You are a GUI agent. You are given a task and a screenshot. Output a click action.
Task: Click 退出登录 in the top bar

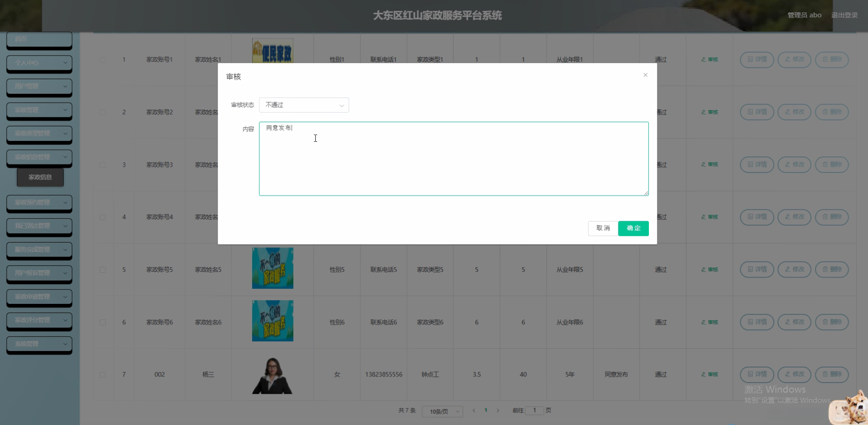844,15
